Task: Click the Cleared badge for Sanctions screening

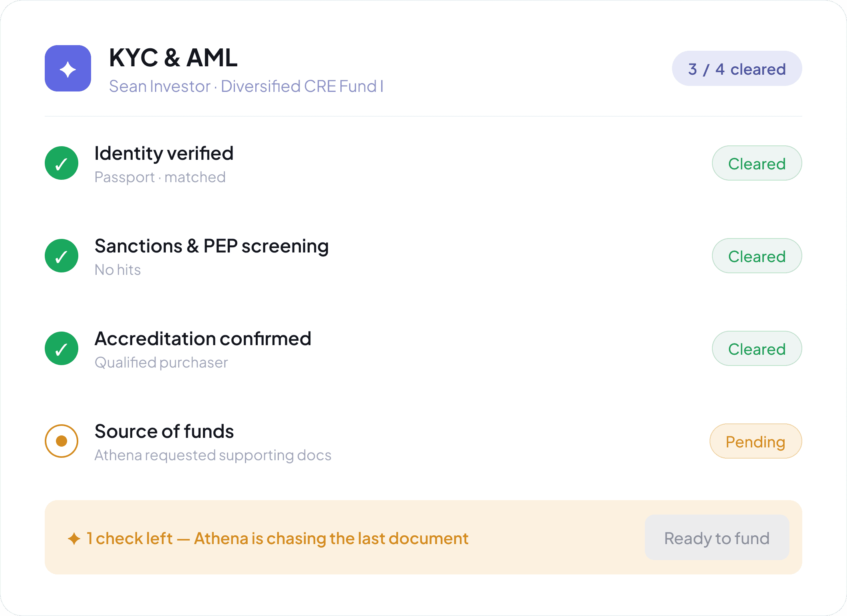Action: (x=757, y=256)
